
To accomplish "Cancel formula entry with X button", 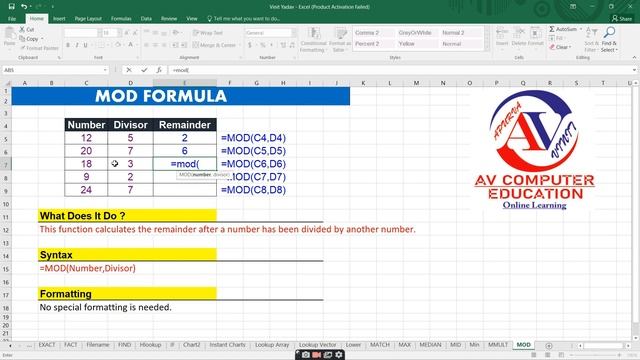I will click(x=129, y=70).
